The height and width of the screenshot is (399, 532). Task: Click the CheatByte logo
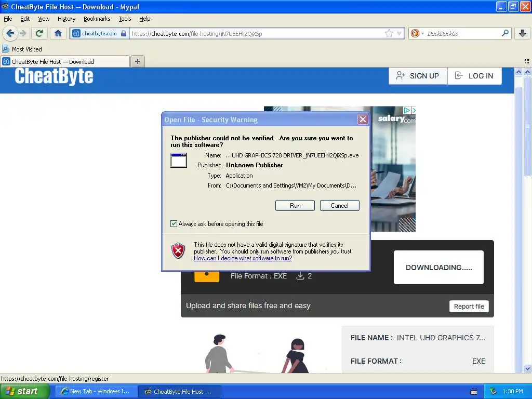[x=54, y=76]
